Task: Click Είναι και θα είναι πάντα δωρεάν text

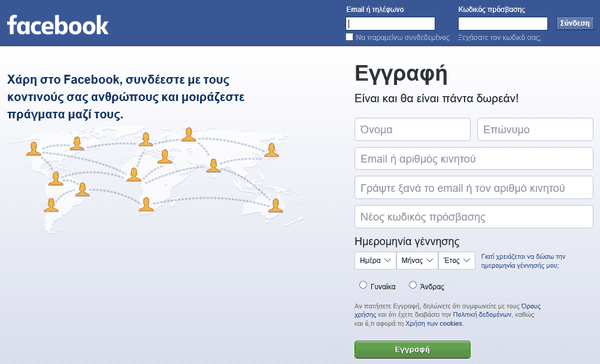Action: click(x=436, y=98)
